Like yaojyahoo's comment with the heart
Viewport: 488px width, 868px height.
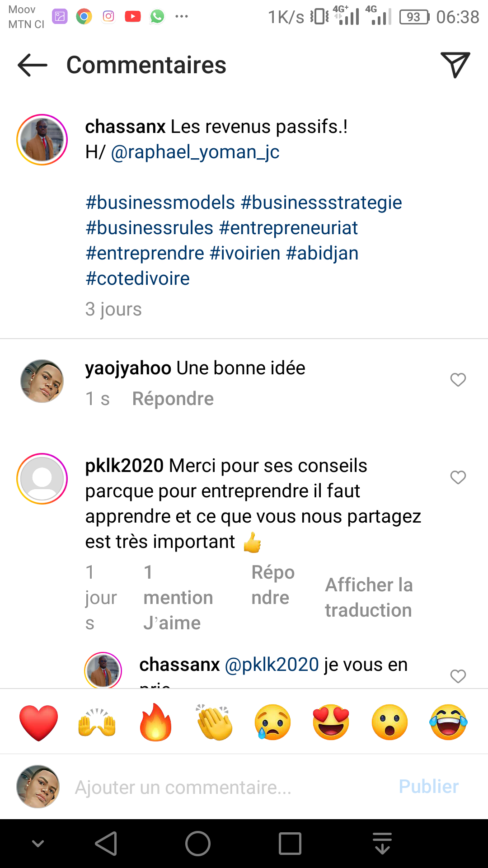pos(458,380)
